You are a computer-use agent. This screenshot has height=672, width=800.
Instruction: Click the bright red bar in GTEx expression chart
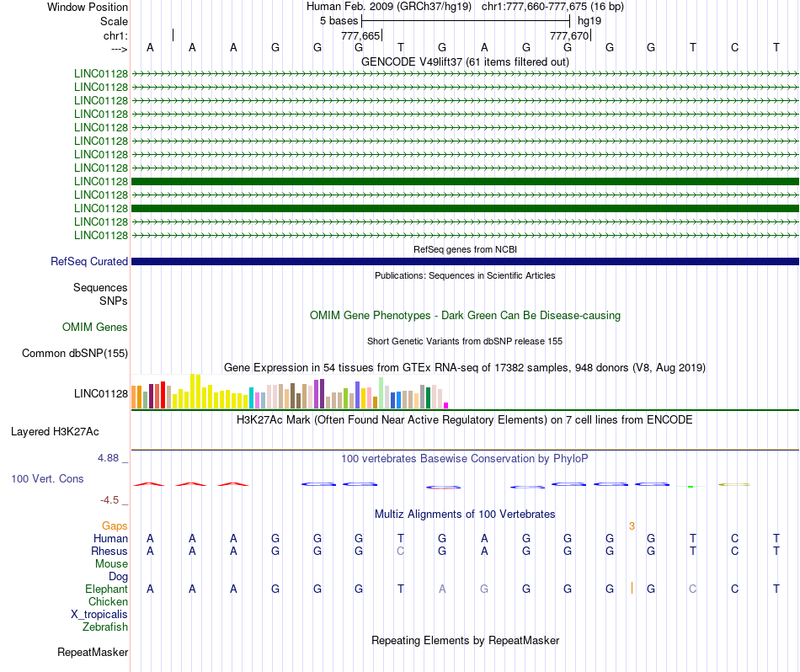163,394
